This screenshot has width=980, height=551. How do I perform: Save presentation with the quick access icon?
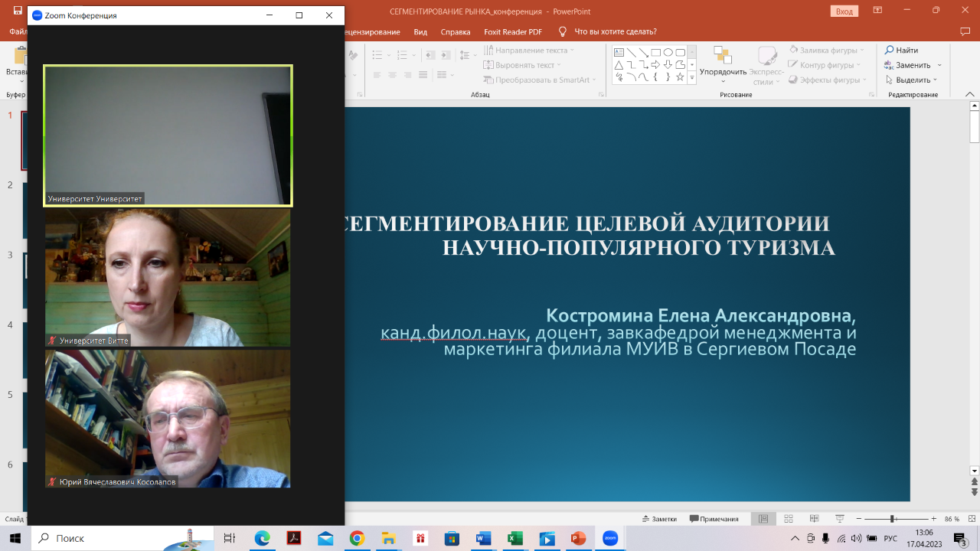coord(17,11)
